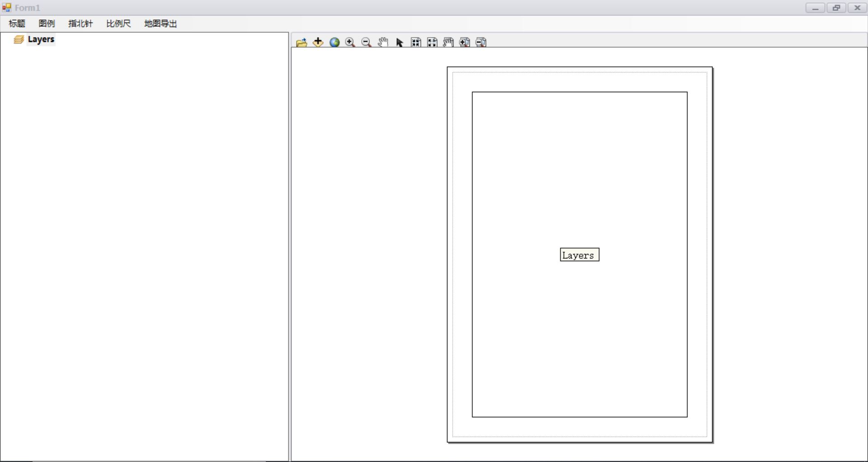
Task: Open the 比例尺 menu
Action: click(x=118, y=24)
